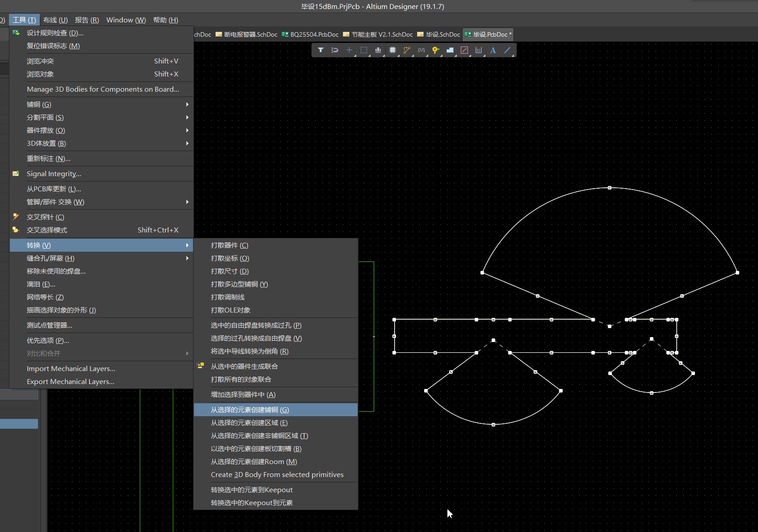Expand the 分割平面 (S) submenu

coord(101,118)
